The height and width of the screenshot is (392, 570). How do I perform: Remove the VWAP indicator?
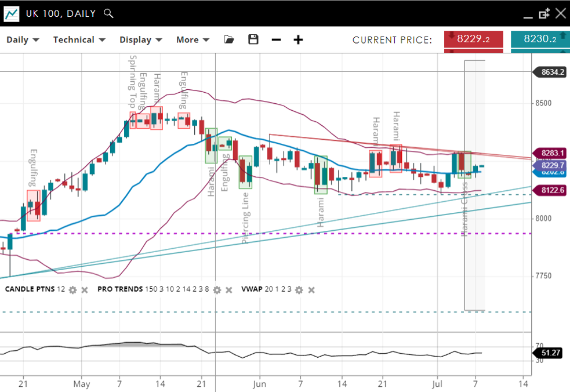pos(311,289)
